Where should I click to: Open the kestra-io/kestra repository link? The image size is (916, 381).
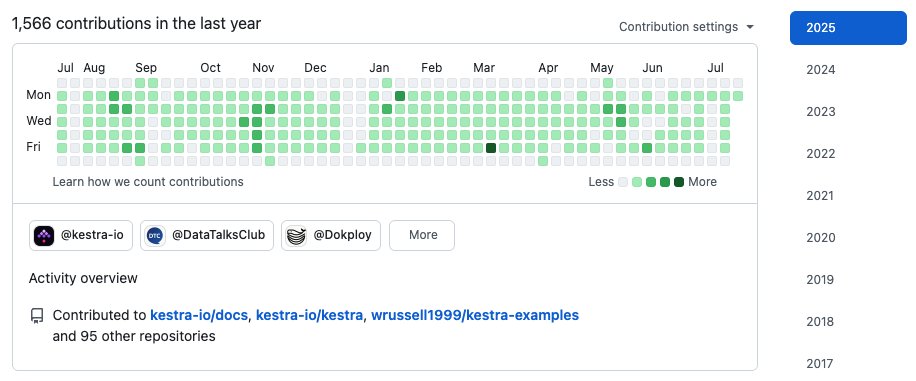pos(310,316)
